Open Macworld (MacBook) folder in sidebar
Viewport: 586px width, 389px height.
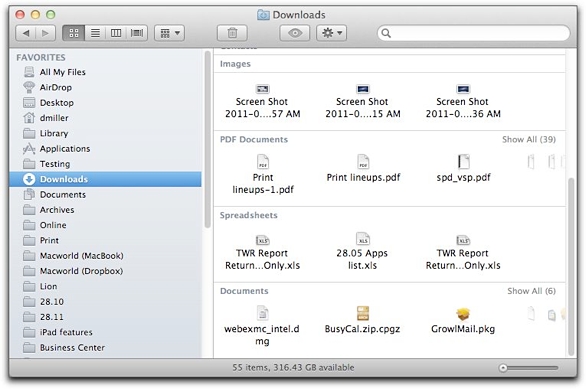[x=105, y=256]
